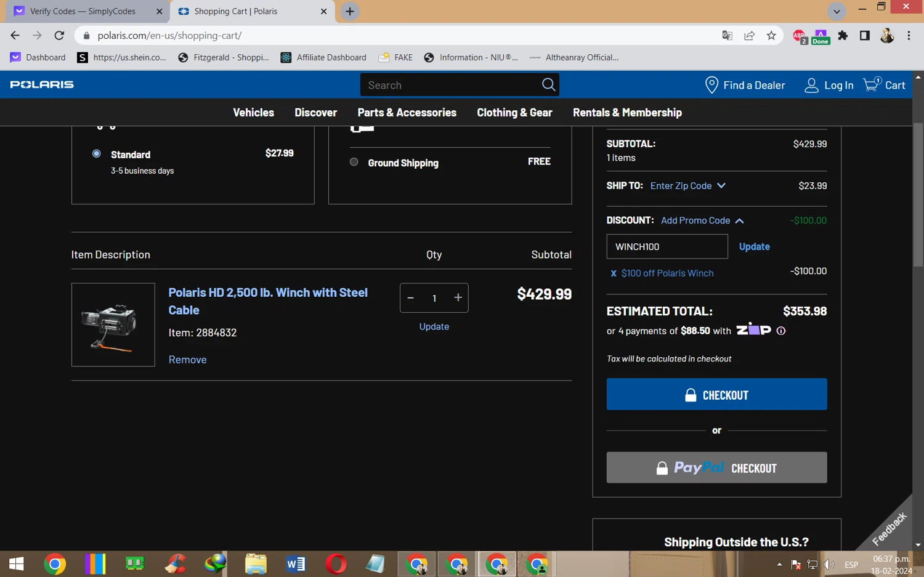Click the blue CHECKOUT button

pos(716,394)
